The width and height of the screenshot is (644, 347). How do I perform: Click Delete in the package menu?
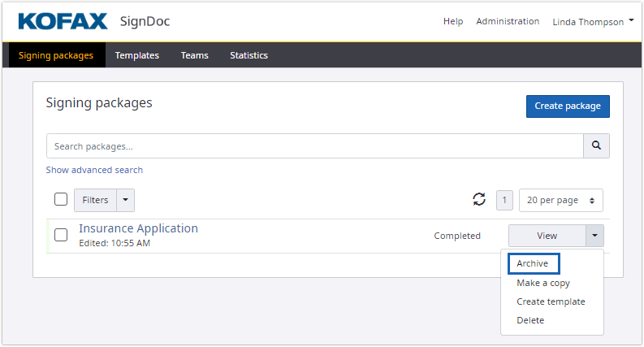[530, 320]
